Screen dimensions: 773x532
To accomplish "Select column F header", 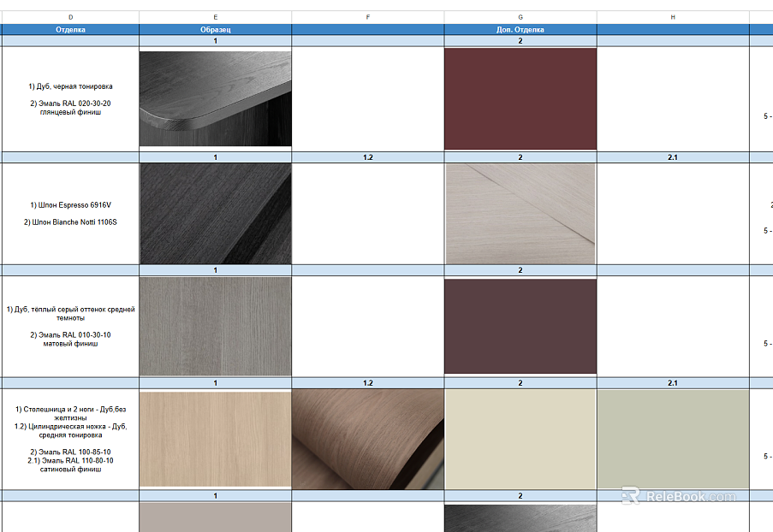I will tap(368, 17).
